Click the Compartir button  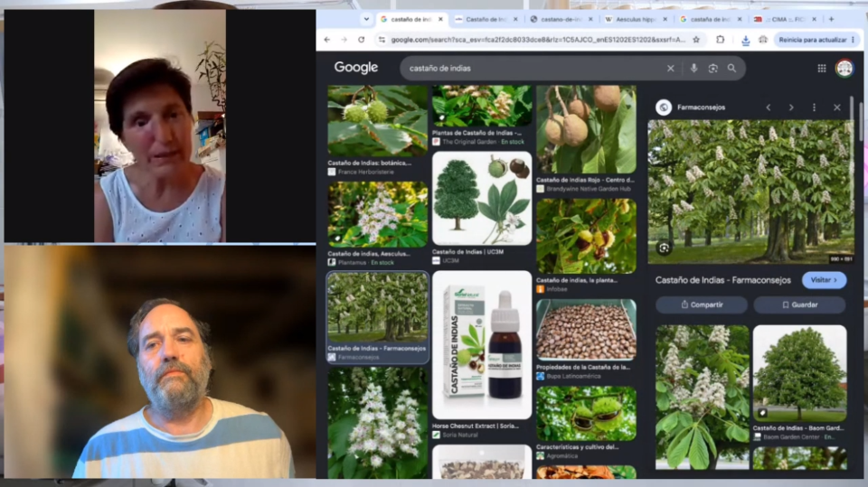[x=702, y=304]
